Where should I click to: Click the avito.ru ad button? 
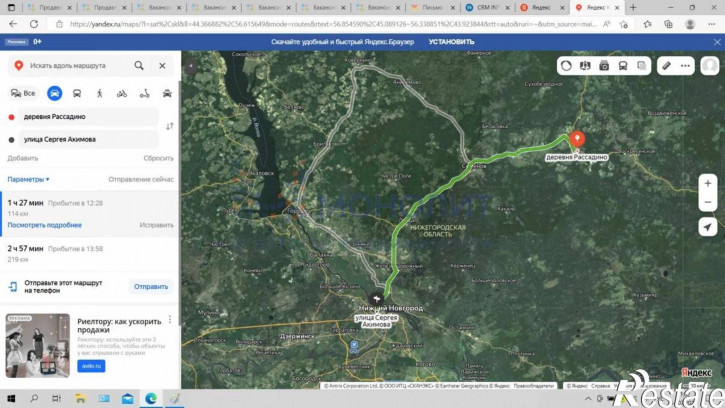pos(91,366)
